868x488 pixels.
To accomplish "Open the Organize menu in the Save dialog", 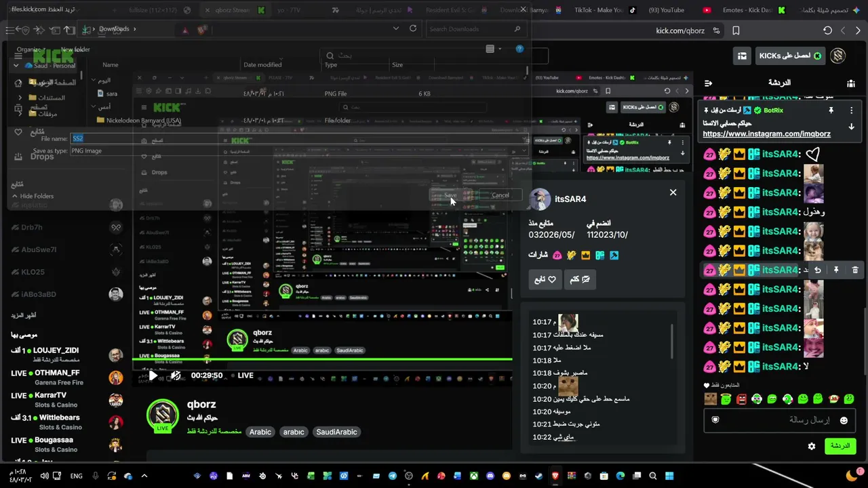I will tap(31, 49).
